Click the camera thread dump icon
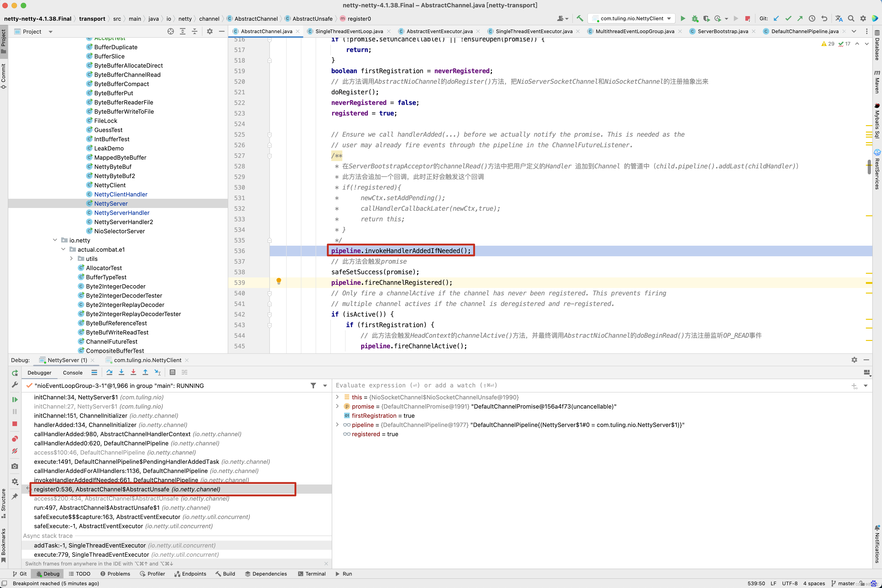Screen dimensions: 882x588 (x=15, y=466)
